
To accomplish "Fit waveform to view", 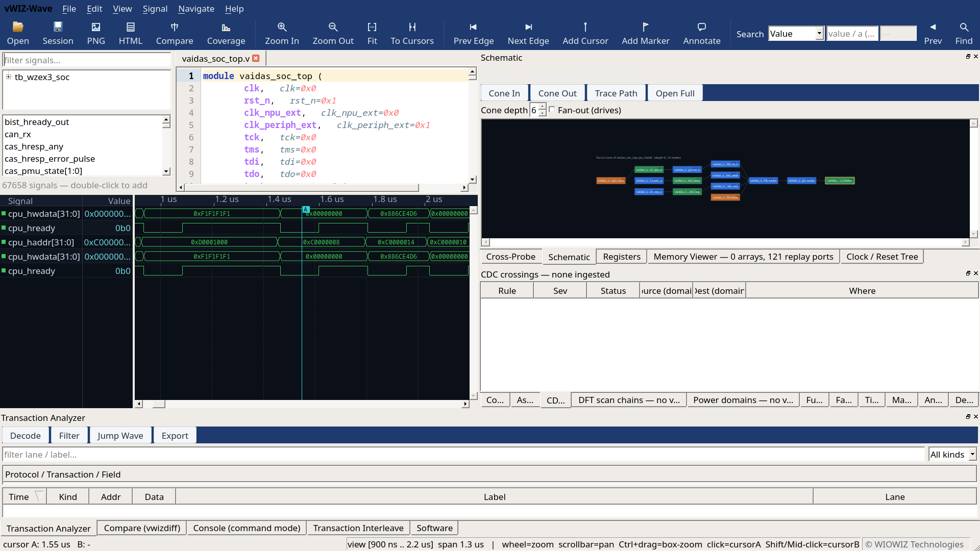I will tap(372, 33).
